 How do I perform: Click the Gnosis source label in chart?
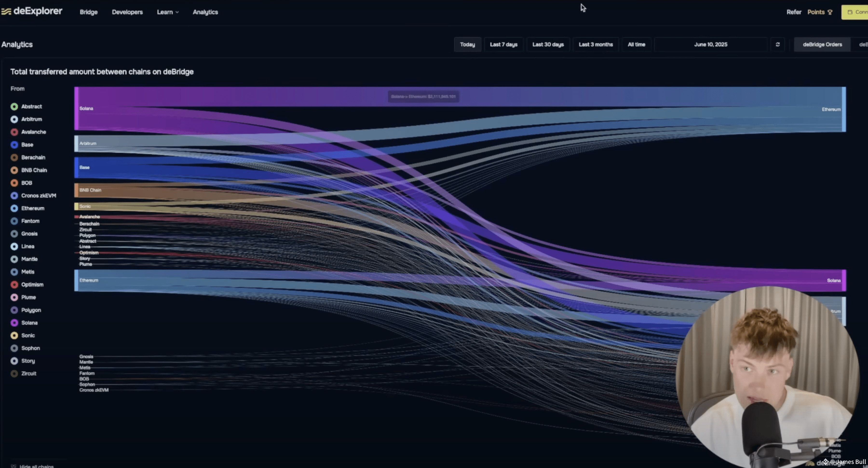86,356
